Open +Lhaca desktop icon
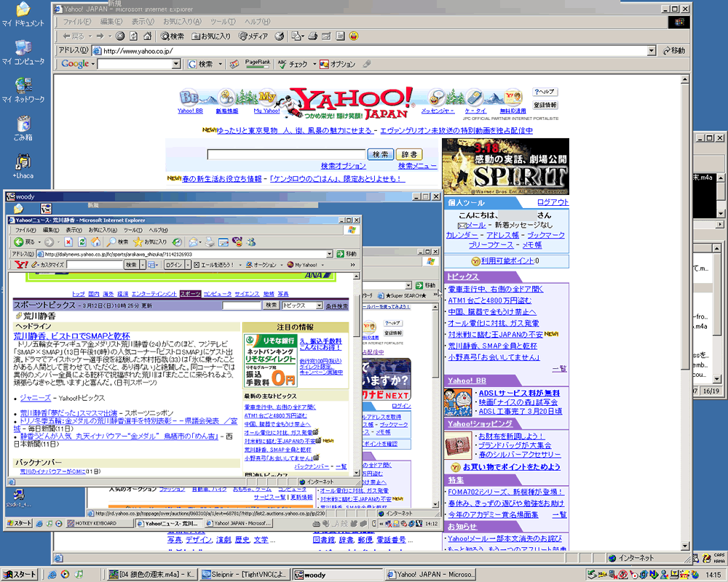 tap(23, 167)
